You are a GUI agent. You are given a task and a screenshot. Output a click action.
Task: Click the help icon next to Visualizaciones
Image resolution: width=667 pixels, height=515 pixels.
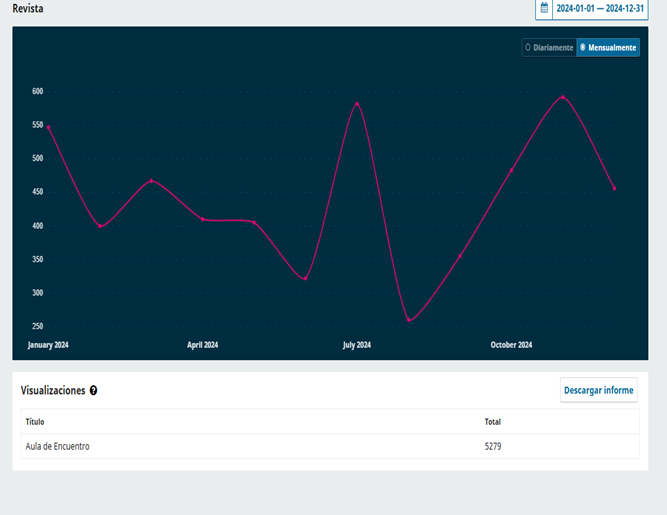[x=93, y=391]
